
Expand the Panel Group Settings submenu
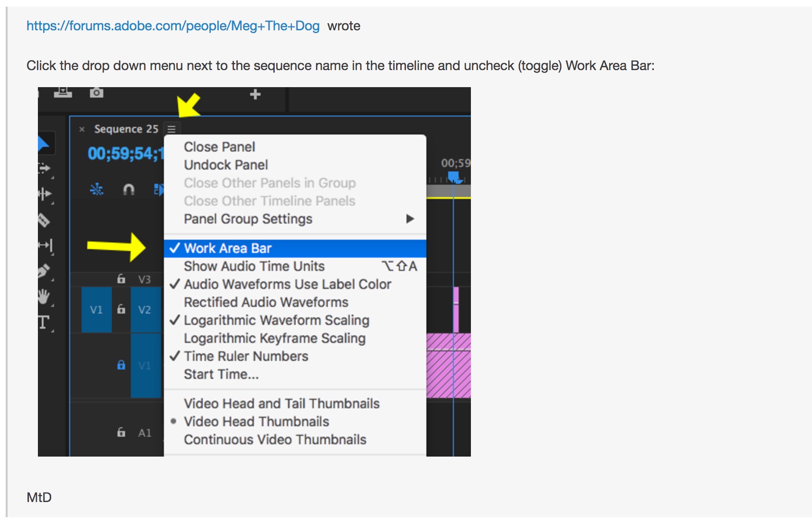248,219
